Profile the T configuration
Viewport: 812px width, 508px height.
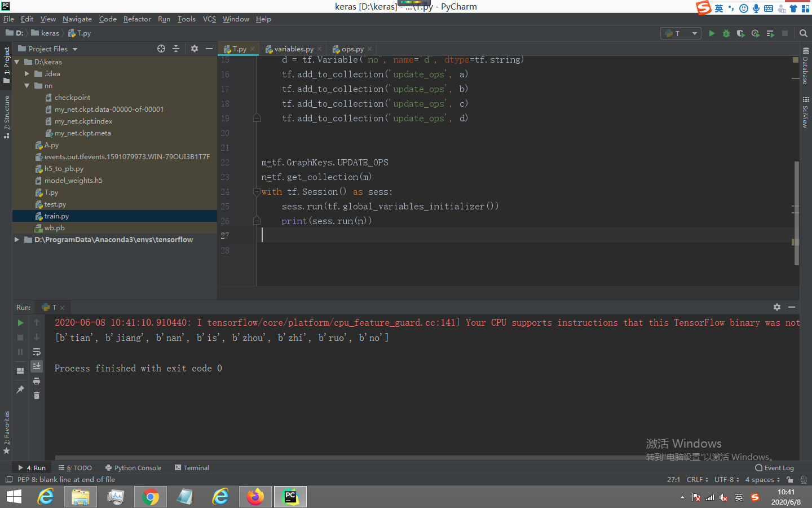click(756, 33)
